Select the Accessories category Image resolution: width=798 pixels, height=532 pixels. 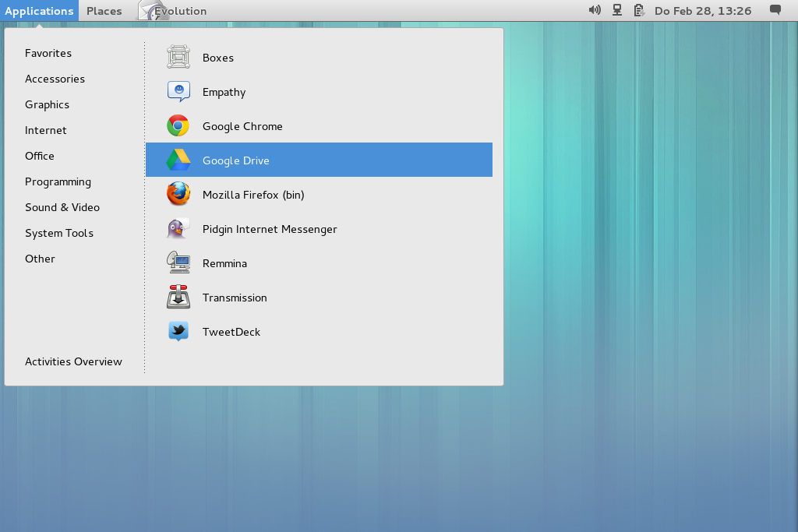tap(55, 79)
